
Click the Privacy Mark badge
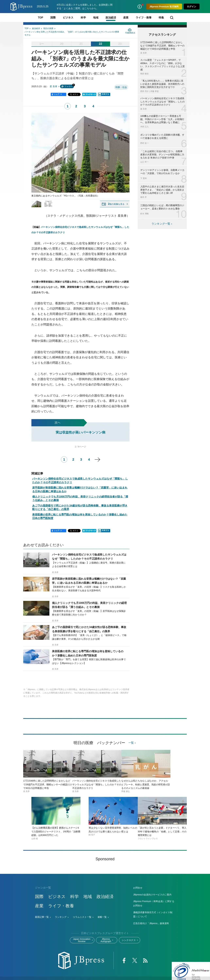(x=181, y=971)
